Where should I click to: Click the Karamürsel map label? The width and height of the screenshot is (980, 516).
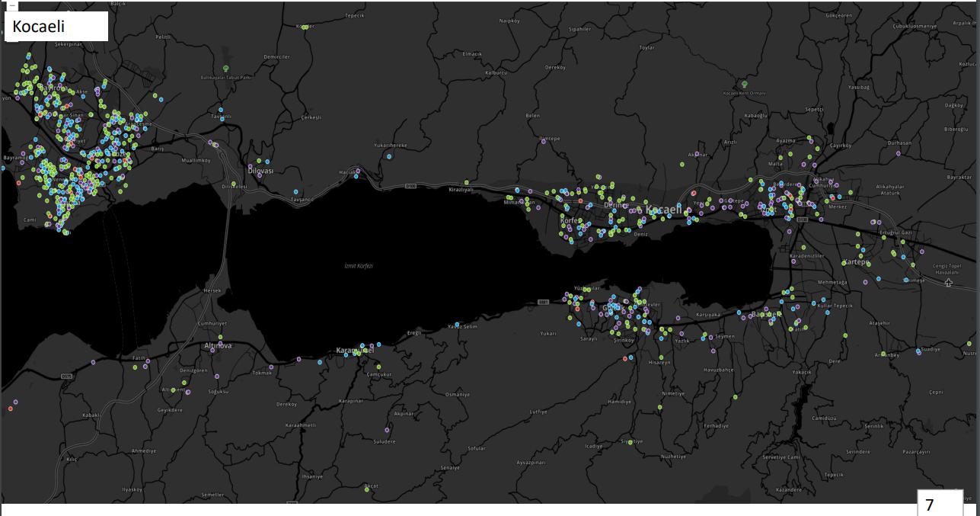click(x=355, y=351)
